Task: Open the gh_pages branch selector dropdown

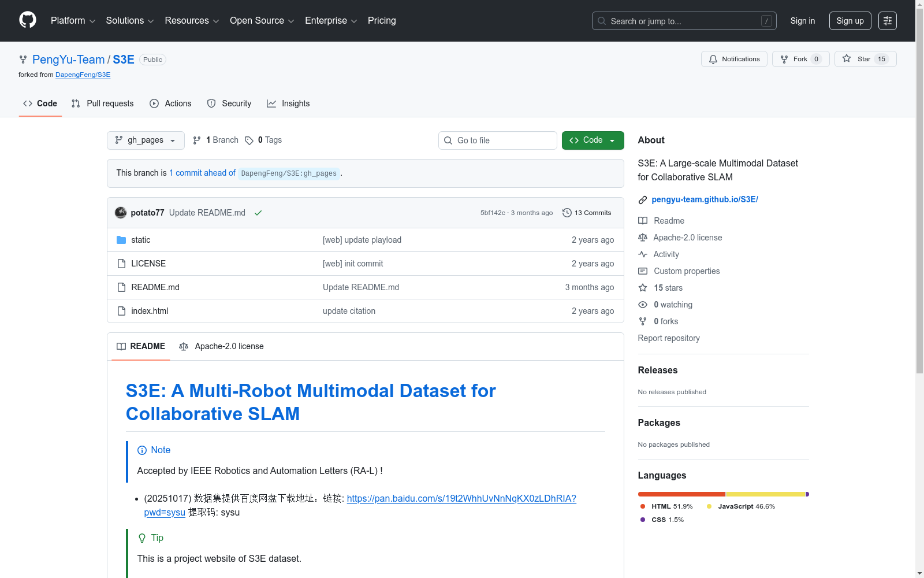Action: coord(146,140)
